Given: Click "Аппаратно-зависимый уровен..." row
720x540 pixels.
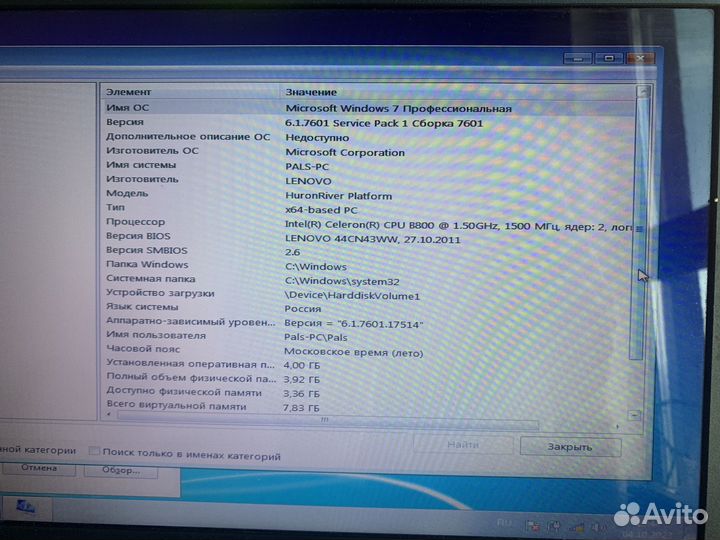Looking at the screenshot, I should point(369,322).
